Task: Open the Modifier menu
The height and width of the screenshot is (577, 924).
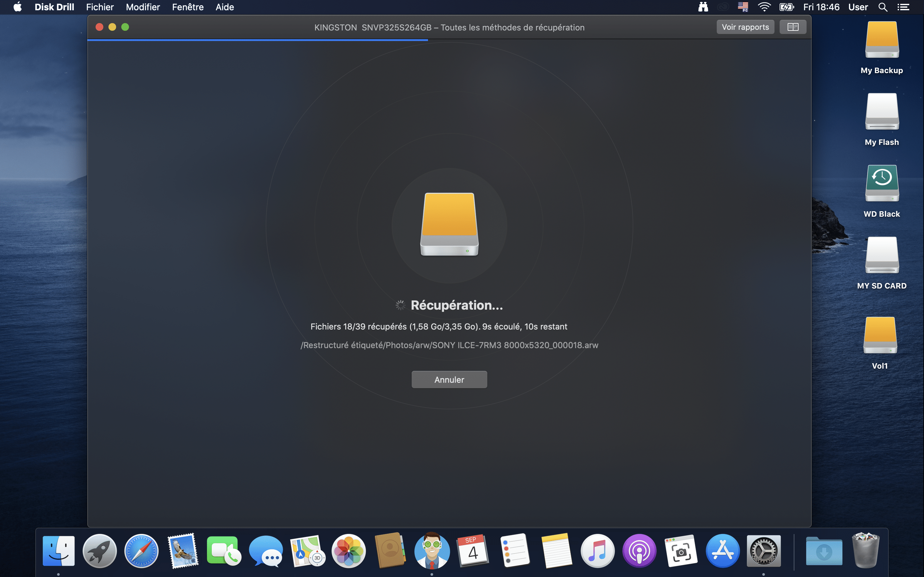Action: tap(143, 7)
